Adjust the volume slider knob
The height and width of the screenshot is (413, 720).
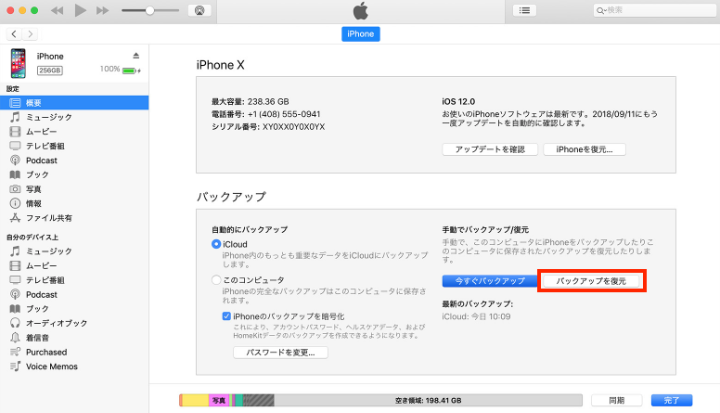tap(150, 11)
